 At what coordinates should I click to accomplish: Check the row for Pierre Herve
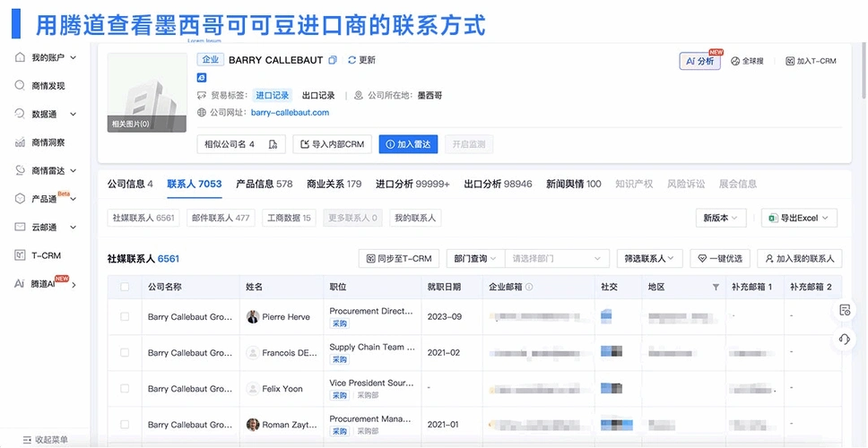pos(125,316)
